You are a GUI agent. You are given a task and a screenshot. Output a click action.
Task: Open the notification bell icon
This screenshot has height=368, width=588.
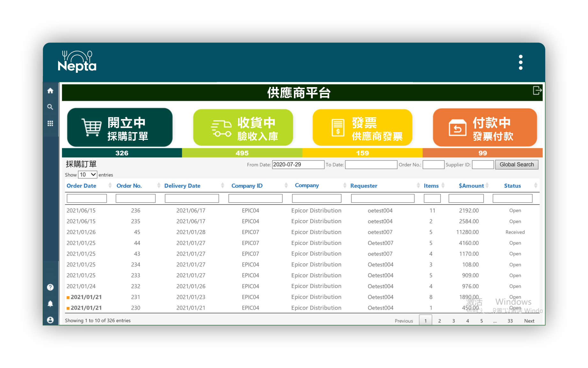tap(50, 304)
